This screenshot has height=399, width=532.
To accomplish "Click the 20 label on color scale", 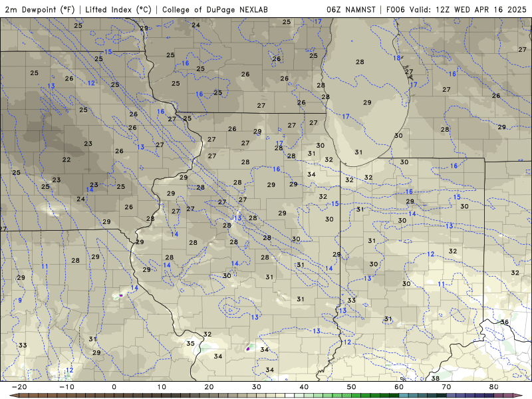I will pos(209,387).
